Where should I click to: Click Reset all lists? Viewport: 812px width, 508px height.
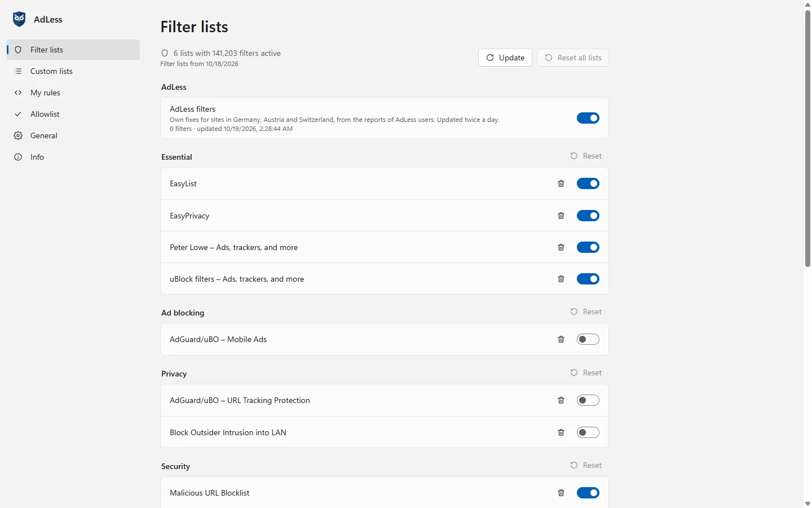coord(573,58)
